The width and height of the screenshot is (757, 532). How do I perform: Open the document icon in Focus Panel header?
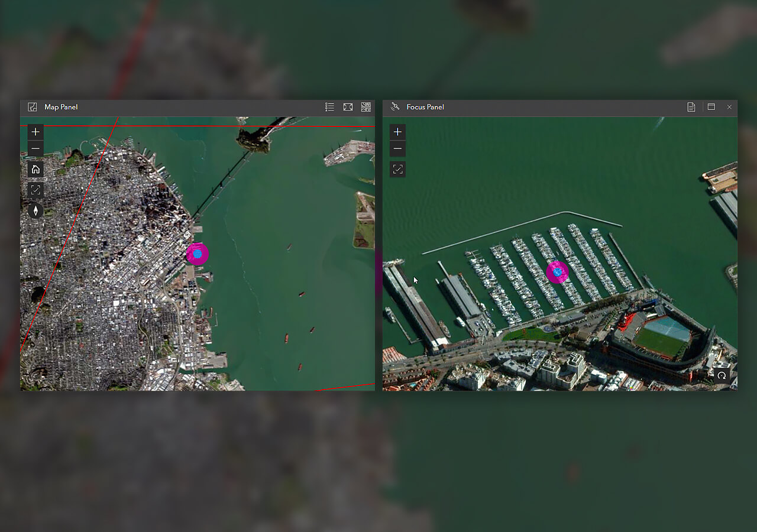(x=691, y=107)
